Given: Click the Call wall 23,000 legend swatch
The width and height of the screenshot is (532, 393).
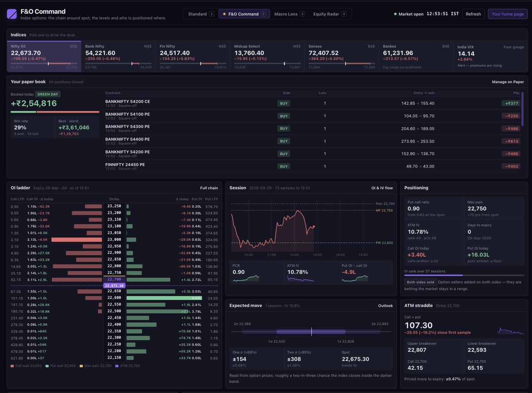Looking at the screenshot, I should point(12,366).
